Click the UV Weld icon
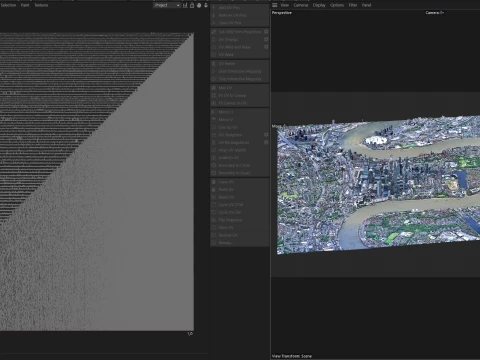This screenshot has height=360, width=480. (214, 54)
